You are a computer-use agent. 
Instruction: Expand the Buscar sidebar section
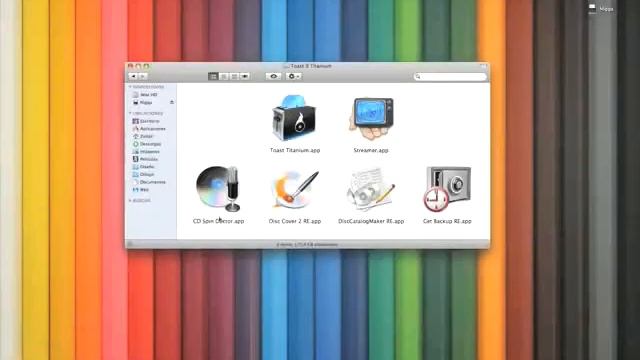(x=130, y=200)
